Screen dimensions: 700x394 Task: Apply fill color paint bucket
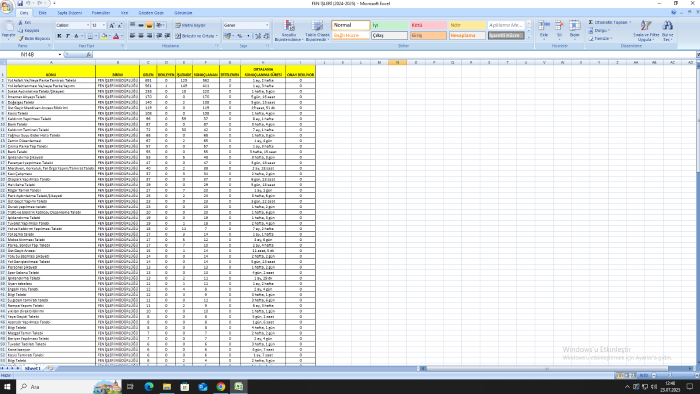104,36
